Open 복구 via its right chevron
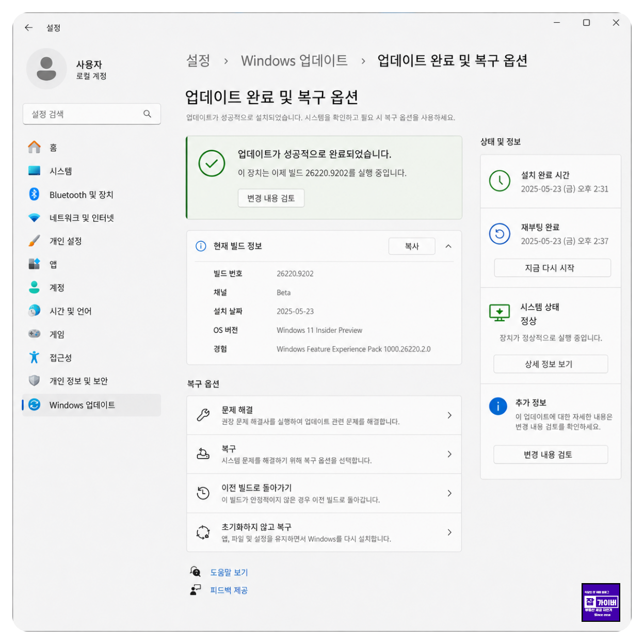Viewport: 644px width, 644px height. pos(449,454)
